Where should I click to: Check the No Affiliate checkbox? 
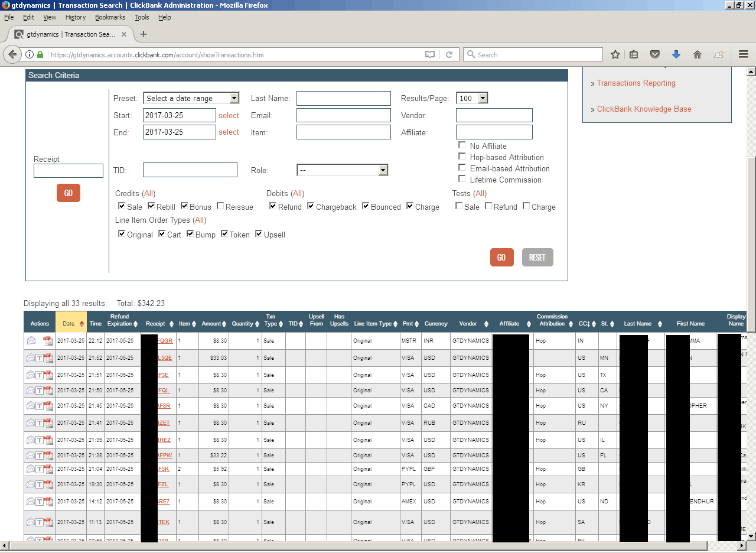pos(462,145)
